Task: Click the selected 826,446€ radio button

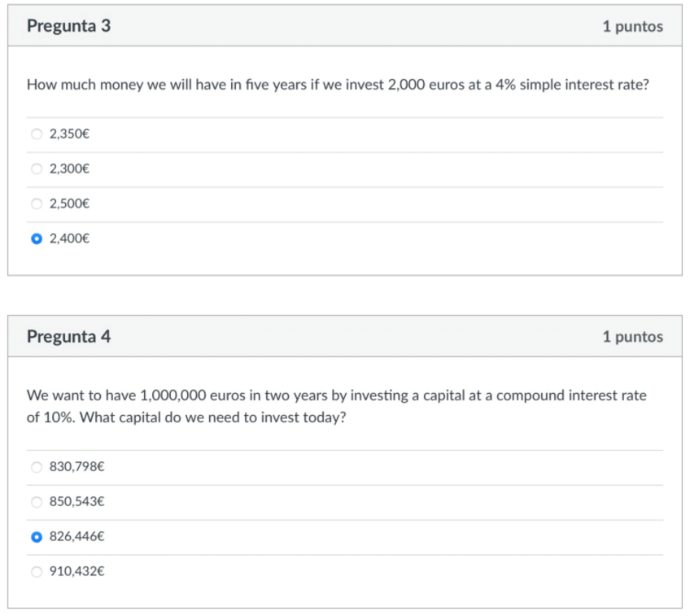Action: (36, 537)
